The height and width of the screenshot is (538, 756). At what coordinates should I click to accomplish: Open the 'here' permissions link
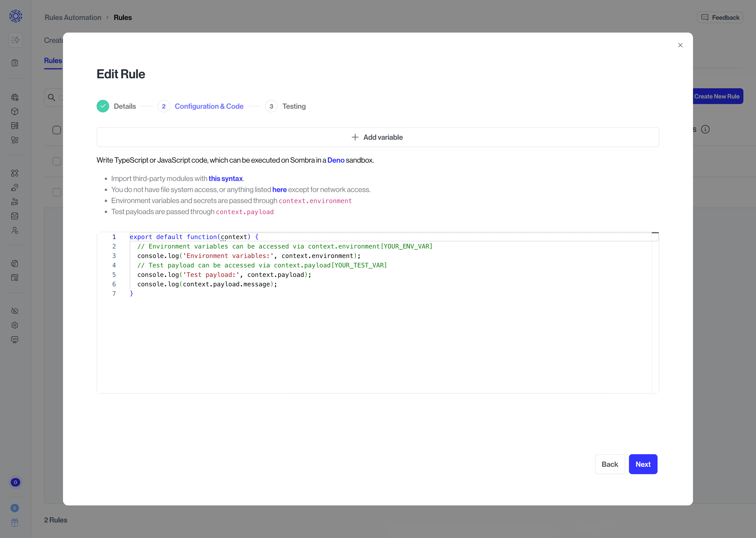click(279, 189)
